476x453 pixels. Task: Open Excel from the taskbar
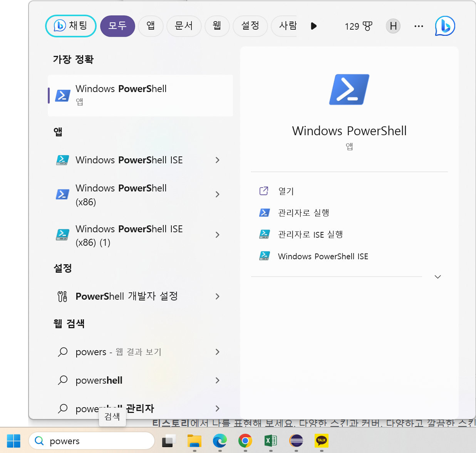click(x=271, y=441)
